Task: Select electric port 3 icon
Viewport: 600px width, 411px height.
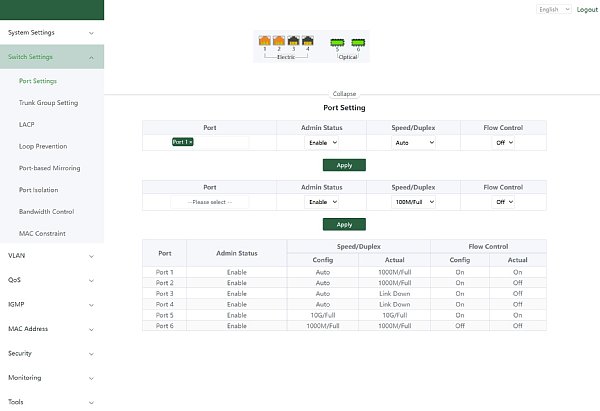Action: click(x=293, y=41)
